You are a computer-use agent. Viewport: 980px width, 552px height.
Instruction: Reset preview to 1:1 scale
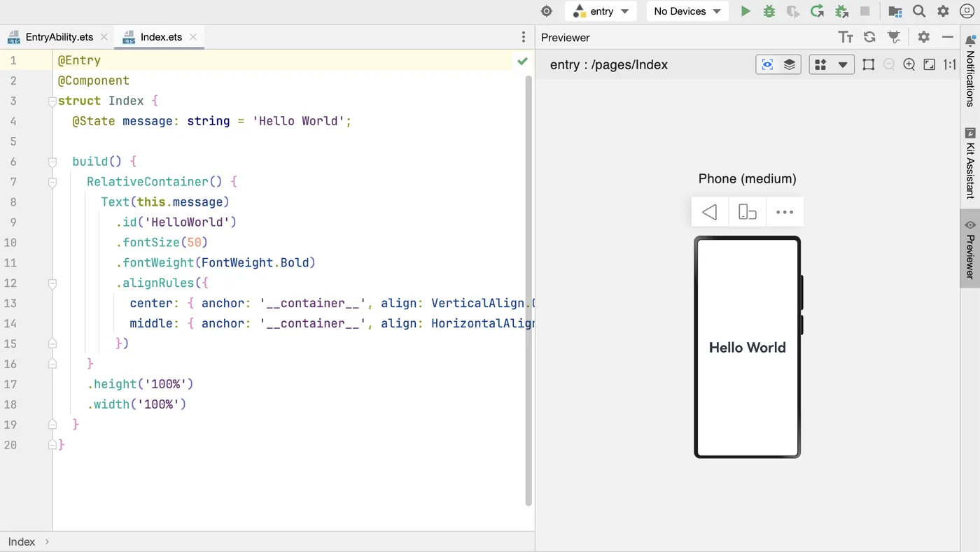[x=950, y=64]
